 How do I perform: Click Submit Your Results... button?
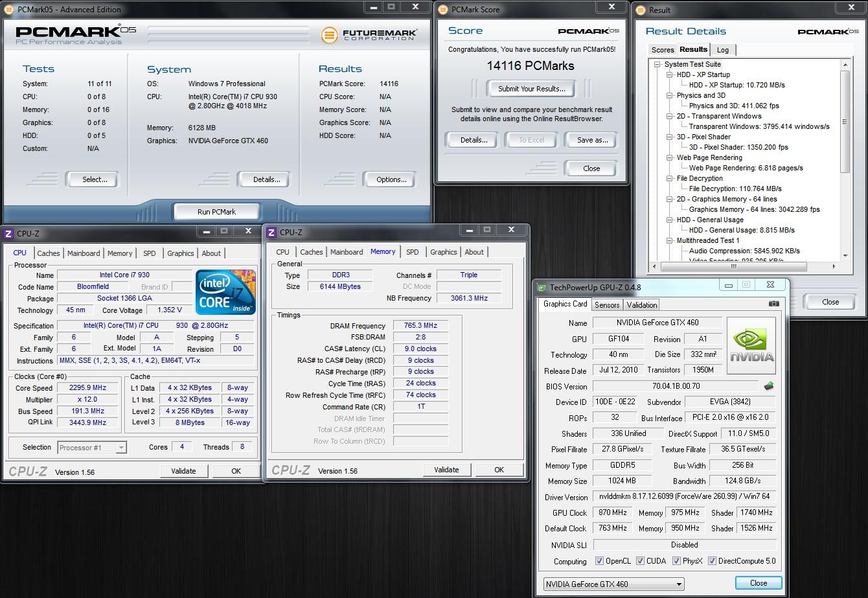(x=531, y=89)
